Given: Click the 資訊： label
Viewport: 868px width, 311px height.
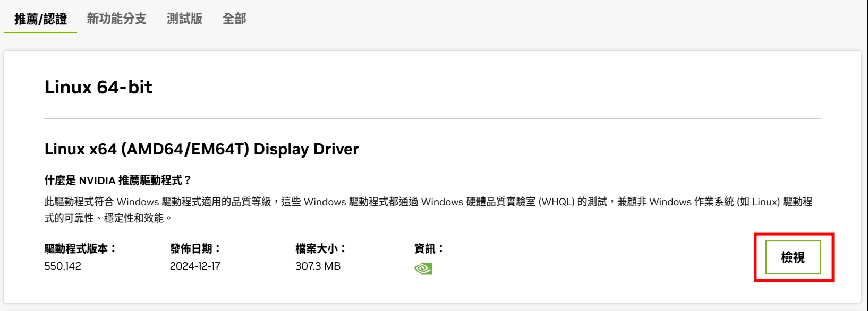Looking at the screenshot, I should coord(429,248).
